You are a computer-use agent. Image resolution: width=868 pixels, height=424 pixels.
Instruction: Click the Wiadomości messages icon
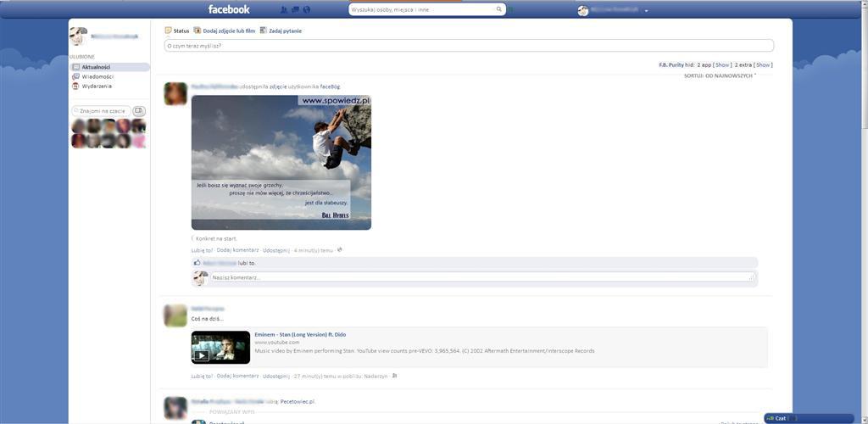(x=75, y=76)
